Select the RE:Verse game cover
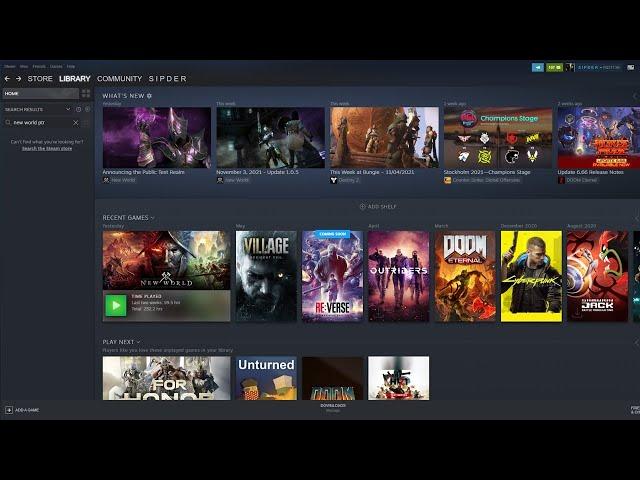The width and height of the screenshot is (640, 480). pos(332,276)
